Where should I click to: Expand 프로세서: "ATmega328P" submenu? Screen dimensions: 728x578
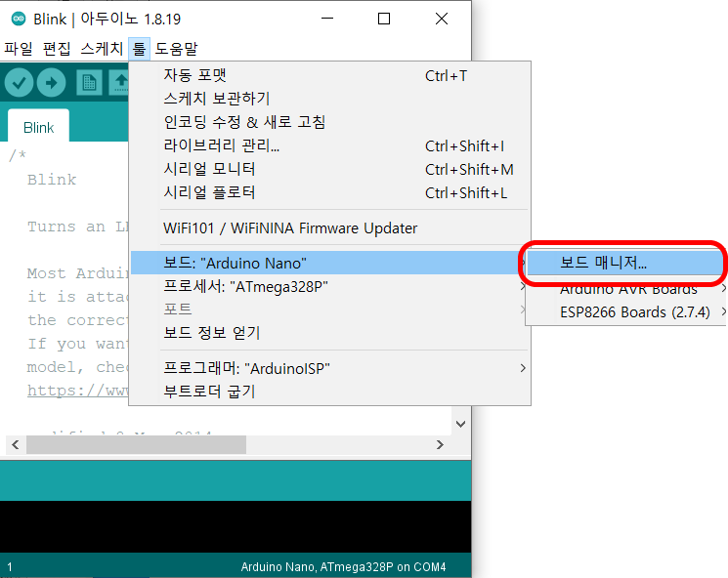tap(329, 287)
